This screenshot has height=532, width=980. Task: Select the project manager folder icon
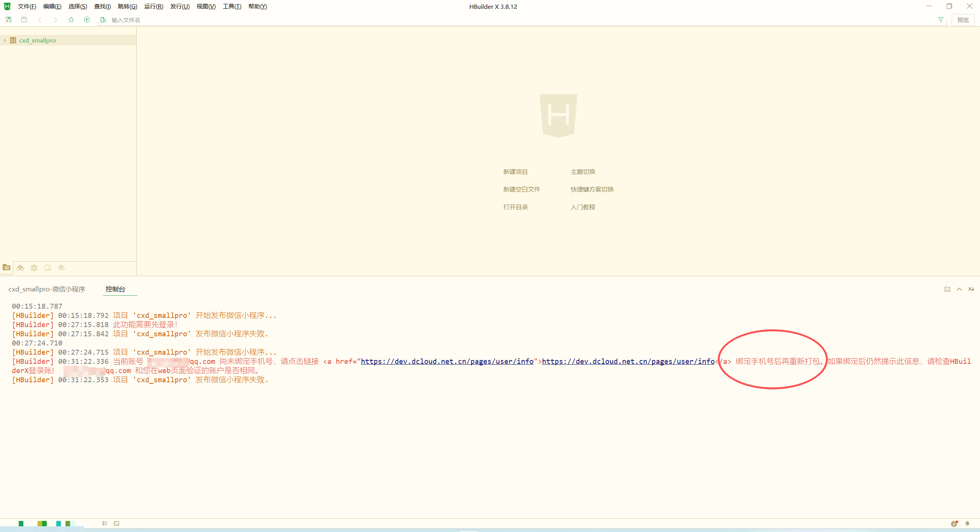click(x=7, y=267)
